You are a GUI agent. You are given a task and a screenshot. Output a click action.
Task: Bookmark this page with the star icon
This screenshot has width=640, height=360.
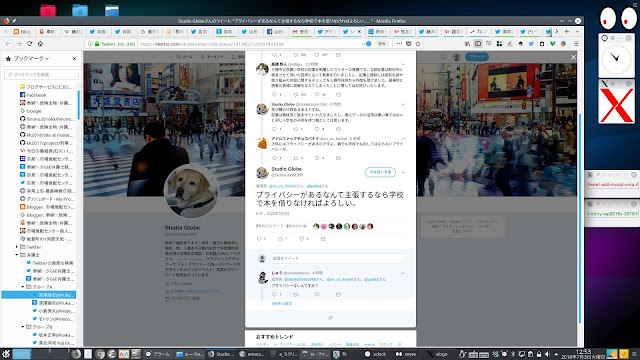418,44
